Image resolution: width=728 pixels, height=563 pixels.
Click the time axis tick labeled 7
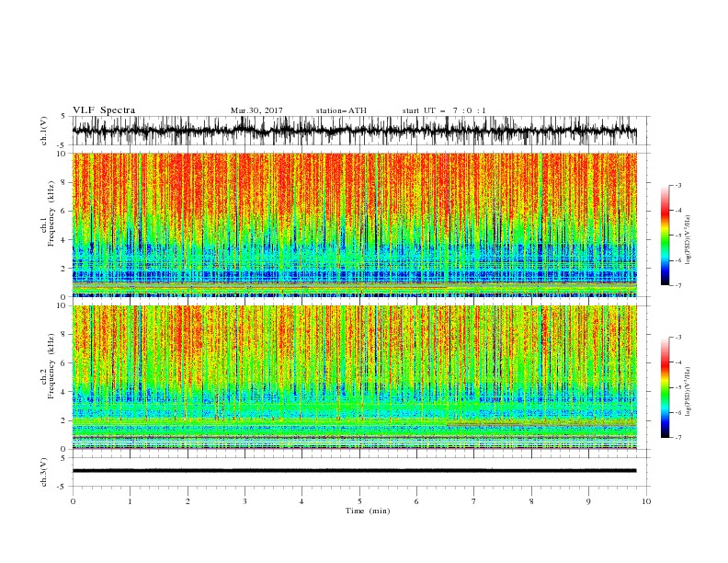tap(474, 501)
